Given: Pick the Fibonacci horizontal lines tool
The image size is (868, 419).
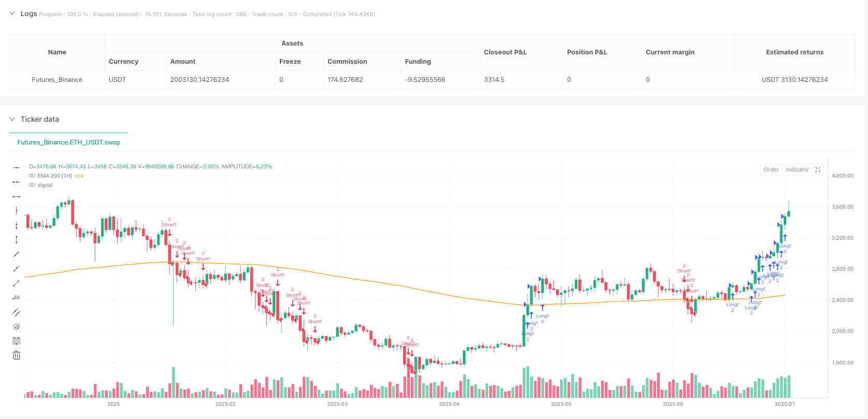Looking at the screenshot, I should pyautogui.click(x=17, y=340).
